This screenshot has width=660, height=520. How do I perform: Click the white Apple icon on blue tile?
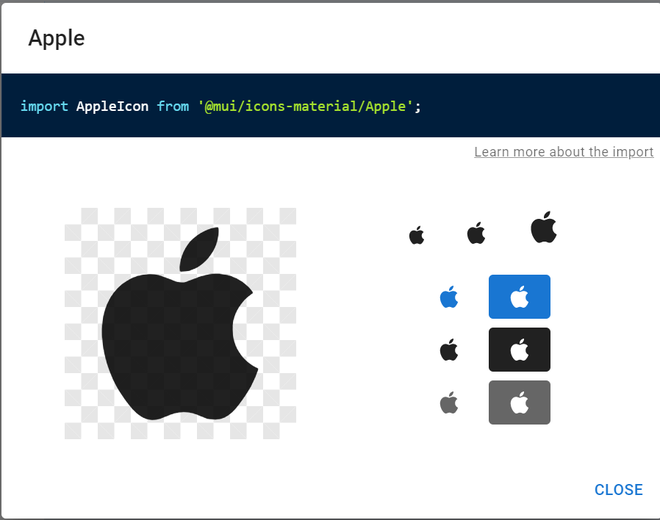point(519,297)
